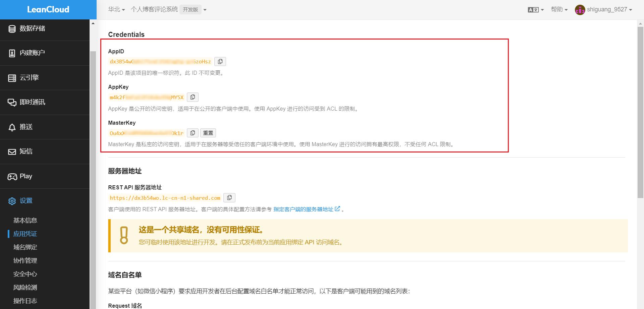Open 协作管理 settings page
The height and width of the screenshot is (309, 644).
tap(25, 261)
